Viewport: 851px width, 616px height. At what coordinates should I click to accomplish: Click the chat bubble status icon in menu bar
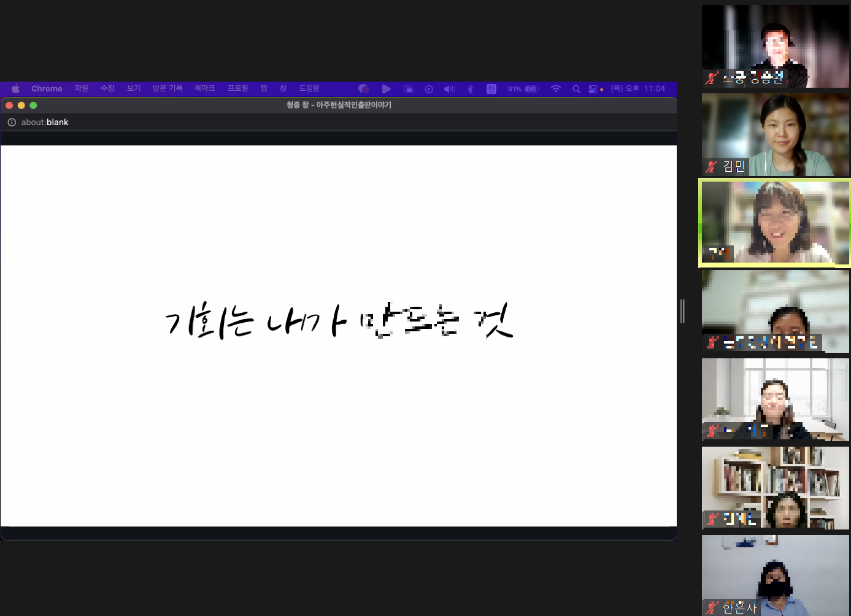[363, 89]
